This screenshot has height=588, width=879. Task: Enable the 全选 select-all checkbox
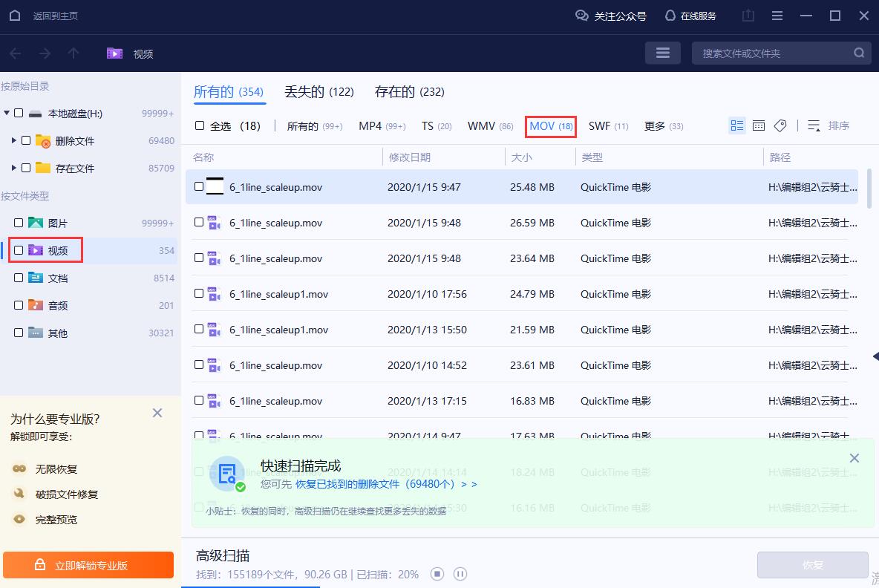coord(198,125)
